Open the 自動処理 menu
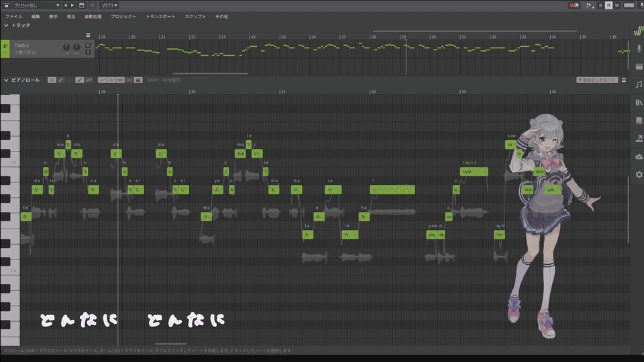This screenshot has width=644, height=362. [93, 16]
